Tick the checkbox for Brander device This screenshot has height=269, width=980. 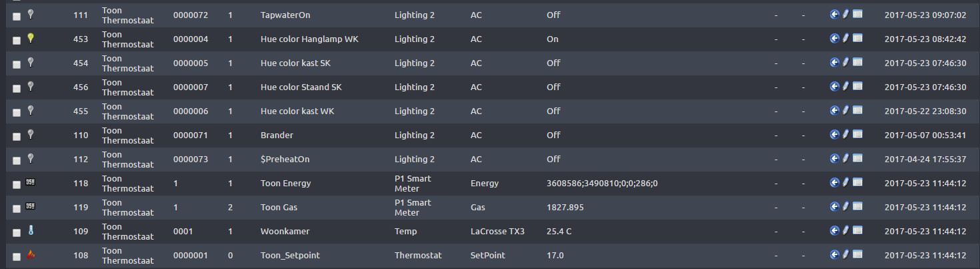(17, 136)
